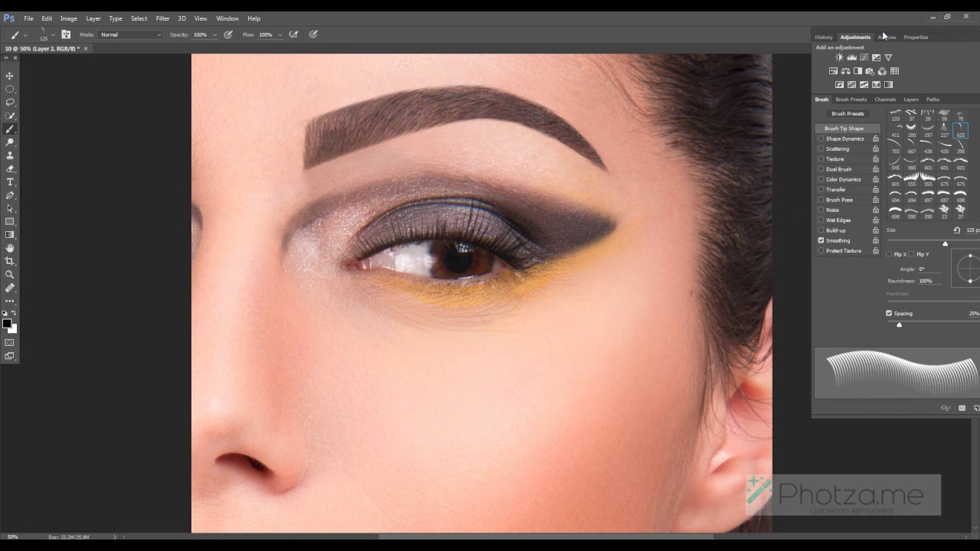
Task: Add an Invert adjustment
Action: pos(839,85)
